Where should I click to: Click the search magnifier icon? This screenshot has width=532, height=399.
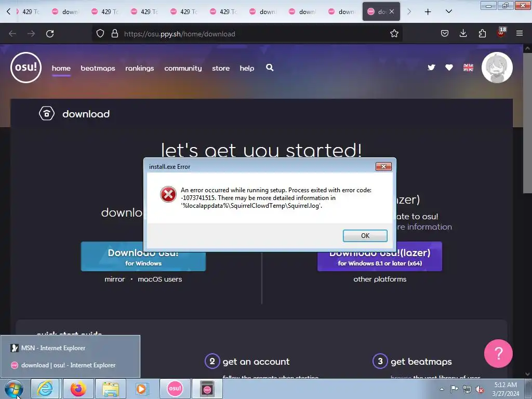(x=270, y=68)
